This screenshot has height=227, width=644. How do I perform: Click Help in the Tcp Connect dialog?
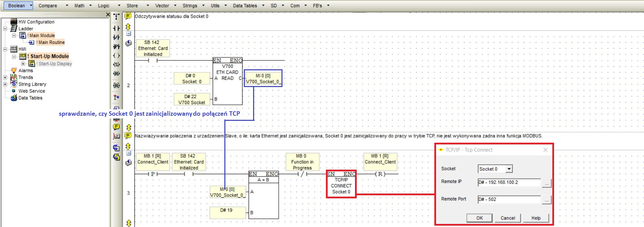(536, 218)
